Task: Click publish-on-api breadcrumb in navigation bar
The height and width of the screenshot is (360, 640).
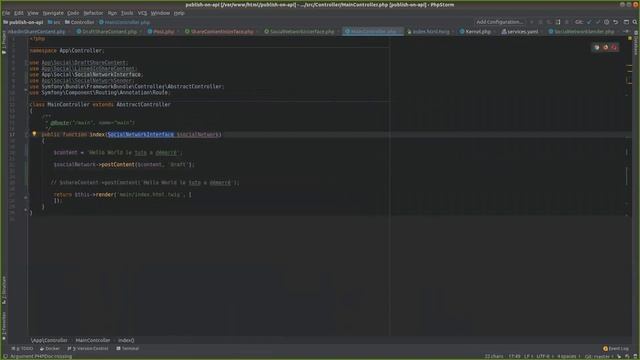Action: (x=23, y=22)
